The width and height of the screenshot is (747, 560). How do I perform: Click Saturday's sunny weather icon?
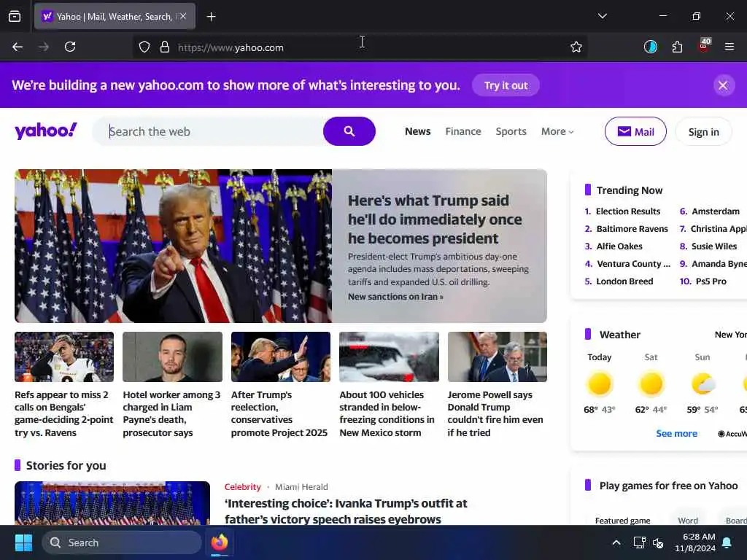pos(651,384)
